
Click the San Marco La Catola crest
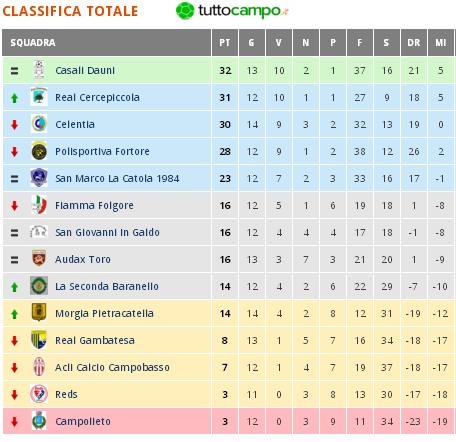tap(39, 178)
